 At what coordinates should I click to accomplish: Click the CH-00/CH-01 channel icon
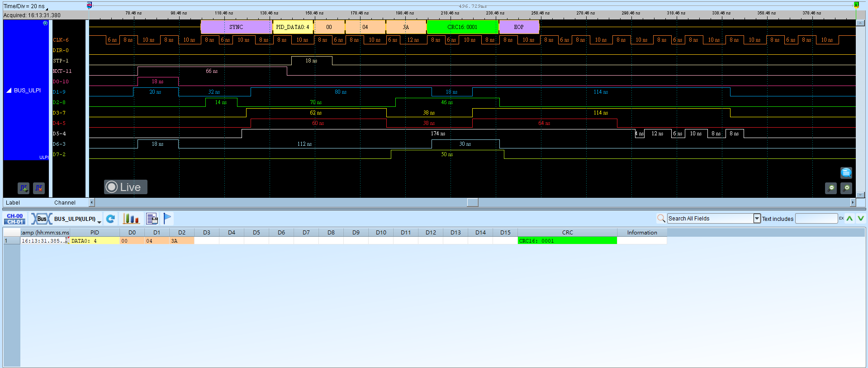pyautogui.click(x=15, y=219)
